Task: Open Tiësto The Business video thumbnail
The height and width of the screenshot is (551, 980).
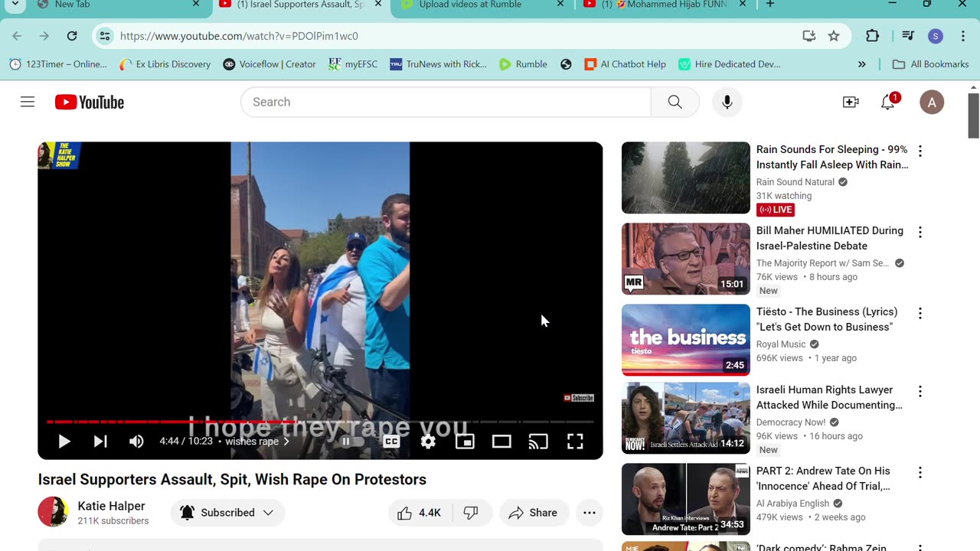Action: 686,340
